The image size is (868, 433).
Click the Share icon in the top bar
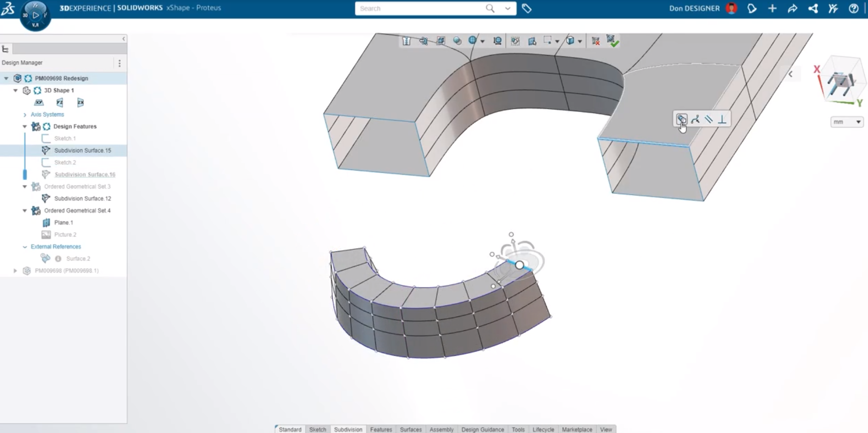click(x=813, y=8)
